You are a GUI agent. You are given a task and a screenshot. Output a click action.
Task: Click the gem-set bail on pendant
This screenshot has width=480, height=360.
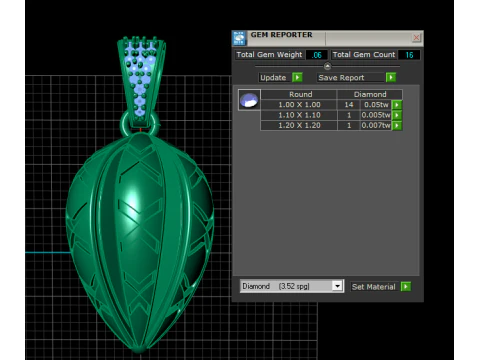(x=141, y=82)
